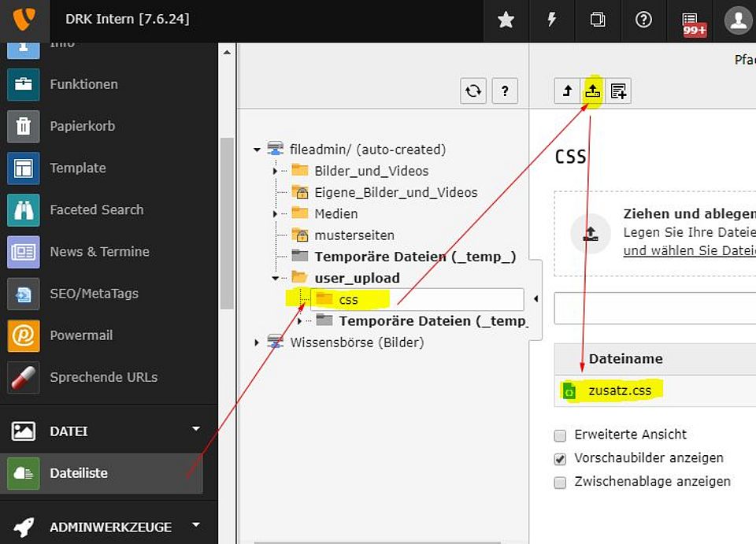This screenshot has height=544, width=756.
Task: Click the bookmarks star icon
Action: tap(506, 20)
